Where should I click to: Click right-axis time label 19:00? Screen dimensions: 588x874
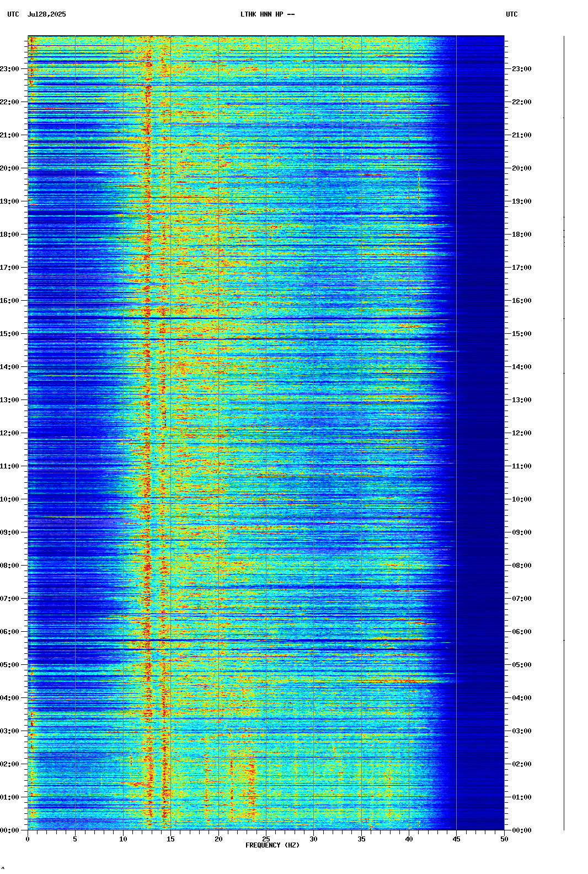pos(522,201)
